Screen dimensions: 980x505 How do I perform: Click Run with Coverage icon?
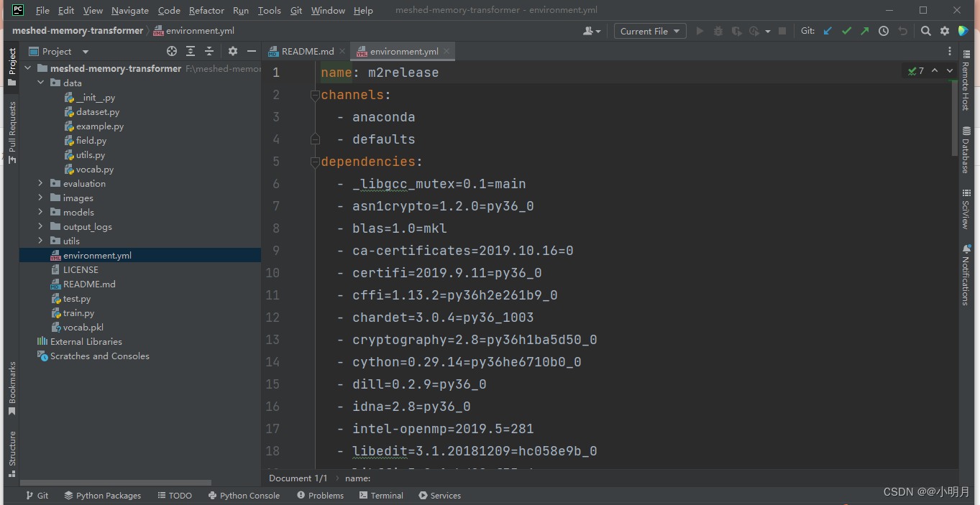[x=736, y=31]
